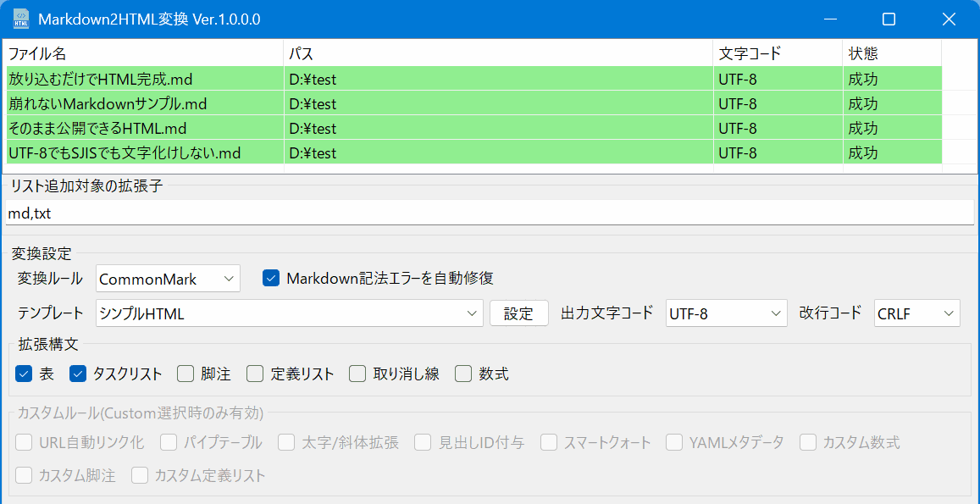Click inside the md,txt extension input field
The height and width of the screenshot is (504, 980).
339,213
